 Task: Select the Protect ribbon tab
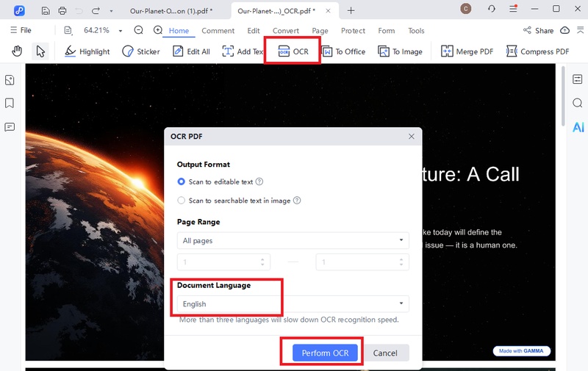point(353,31)
